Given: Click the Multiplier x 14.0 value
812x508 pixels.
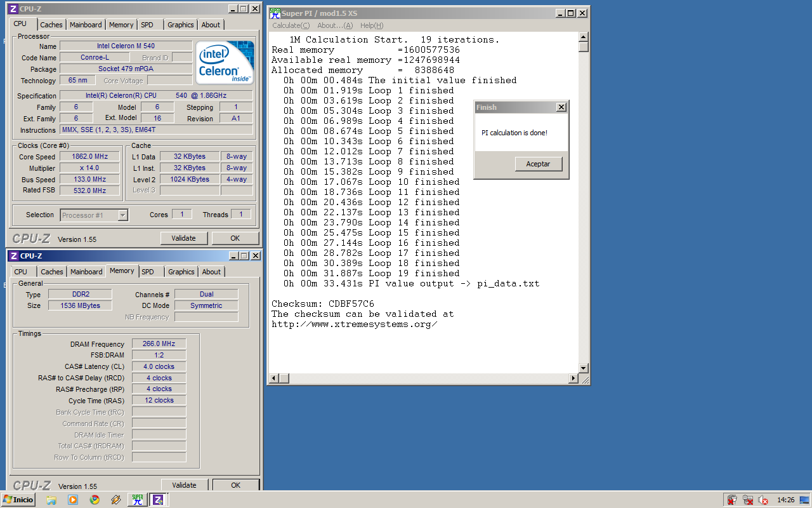Looking at the screenshot, I should [x=89, y=168].
